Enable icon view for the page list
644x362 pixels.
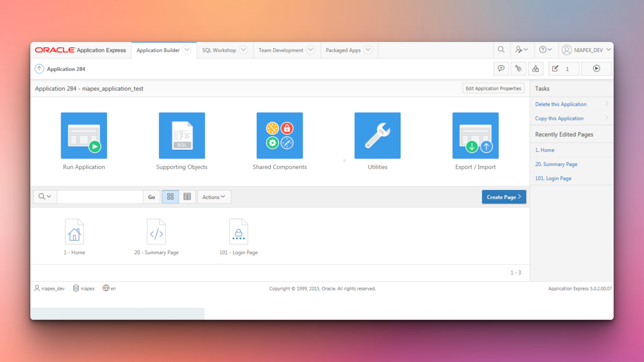click(170, 197)
